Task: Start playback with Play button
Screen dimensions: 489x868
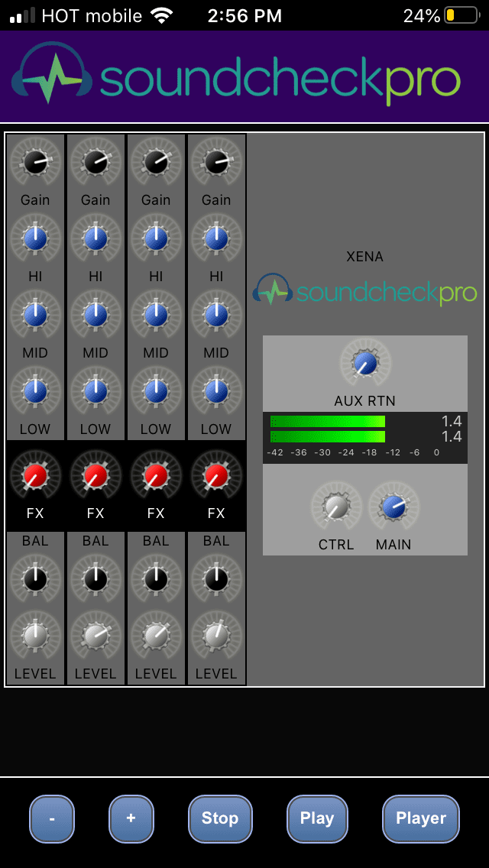Action: (317, 819)
